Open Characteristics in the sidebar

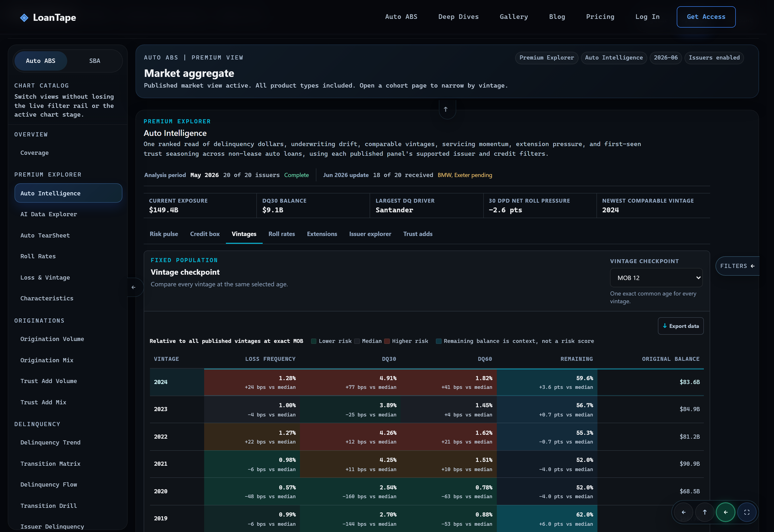pyautogui.click(x=68, y=298)
